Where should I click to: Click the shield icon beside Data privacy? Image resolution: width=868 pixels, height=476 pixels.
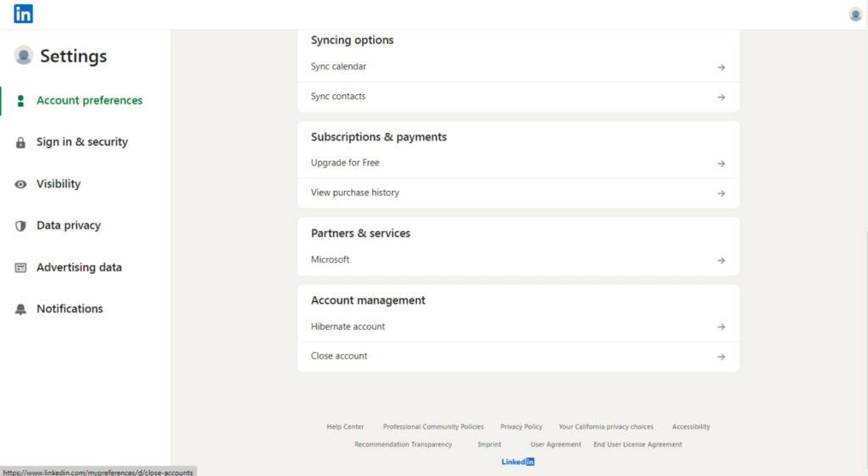[x=21, y=226]
